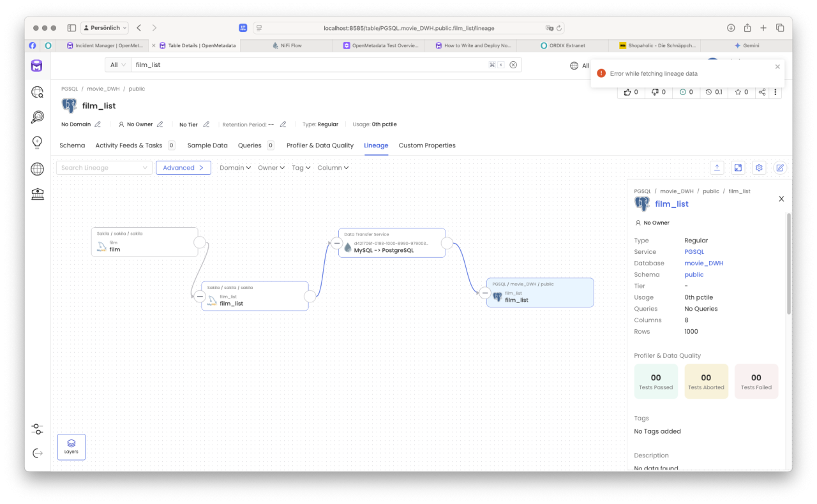817x504 pixels.
Task: Open Explore in the left sidebar
Action: pos(37,93)
